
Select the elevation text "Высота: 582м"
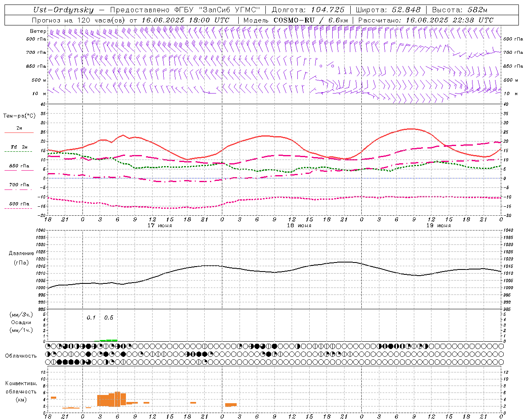click(x=460, y=10)
